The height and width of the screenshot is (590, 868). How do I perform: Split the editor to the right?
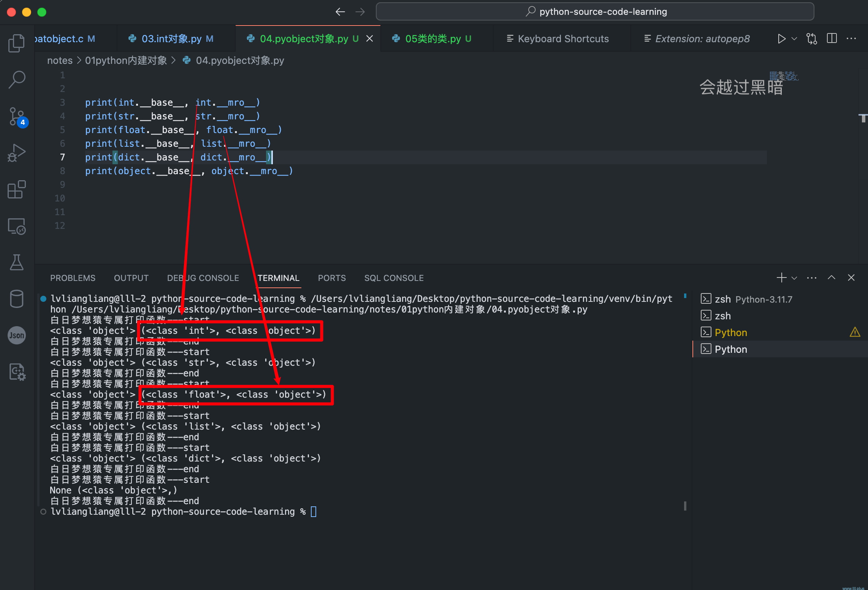pyautogui.click(x=832, y=39)
